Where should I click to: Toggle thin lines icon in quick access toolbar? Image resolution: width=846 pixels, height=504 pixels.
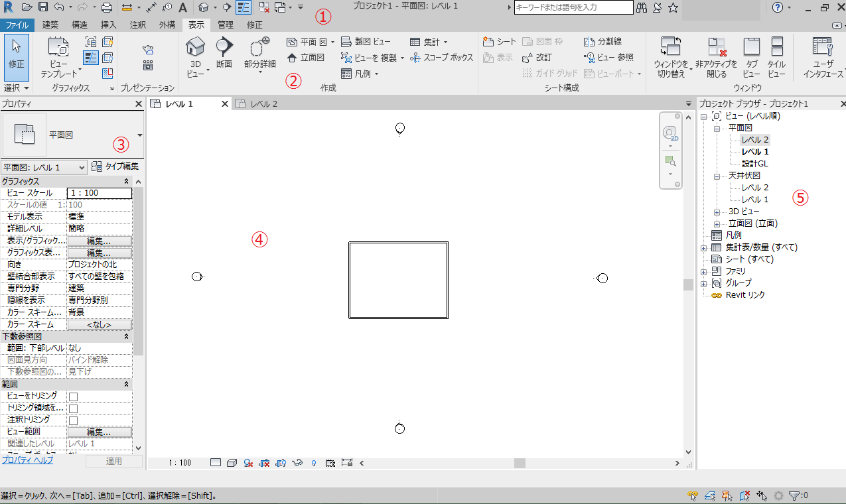244,7
